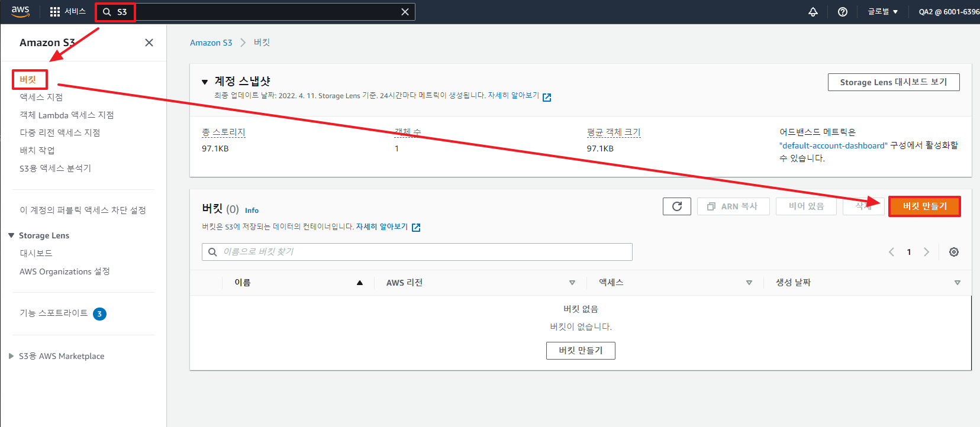Click the ARN 복사 button
The width and height of the screenshot is (980, 427).
733,206
